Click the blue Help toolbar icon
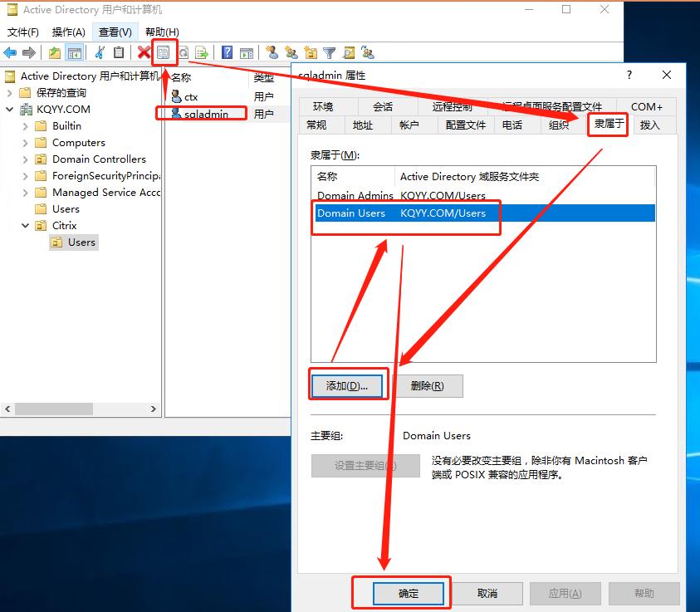 (x=227, y=53)
